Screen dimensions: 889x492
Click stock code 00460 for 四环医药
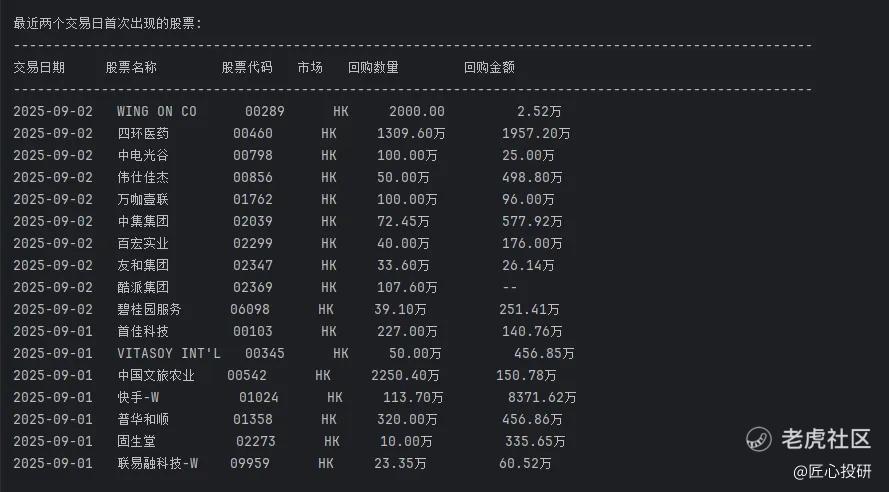[x=253, y=133]
